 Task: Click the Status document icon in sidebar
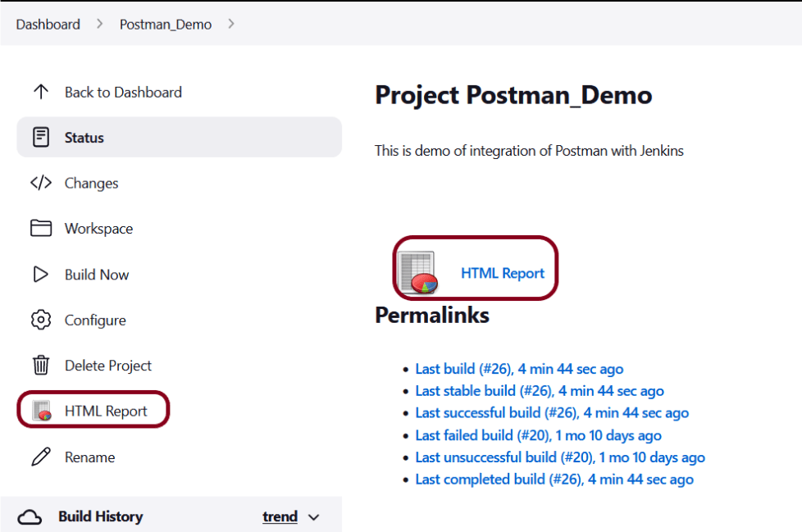pyautogui.click(x=41, y=137)
